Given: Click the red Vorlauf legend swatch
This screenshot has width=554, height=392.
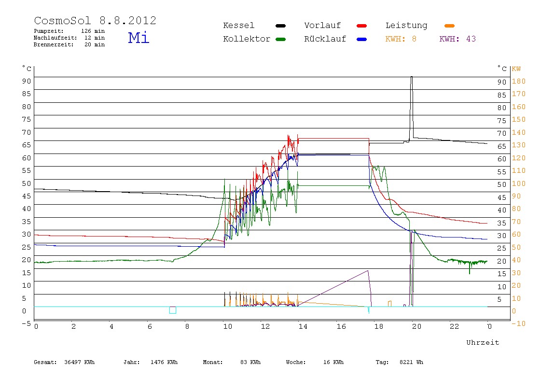Looking at the screenshot, I should 362,26.
